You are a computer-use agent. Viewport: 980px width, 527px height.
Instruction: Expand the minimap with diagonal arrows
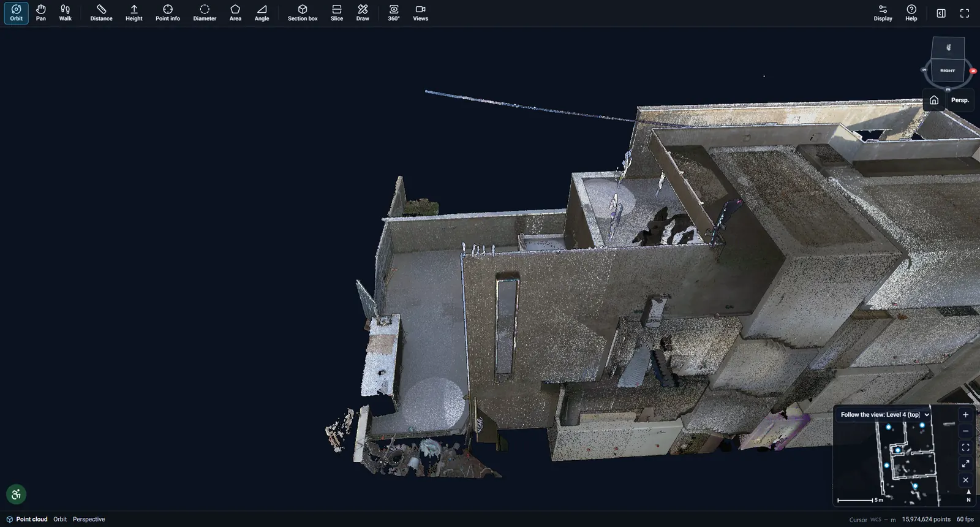pyautogui.click(x=965, y=464)
